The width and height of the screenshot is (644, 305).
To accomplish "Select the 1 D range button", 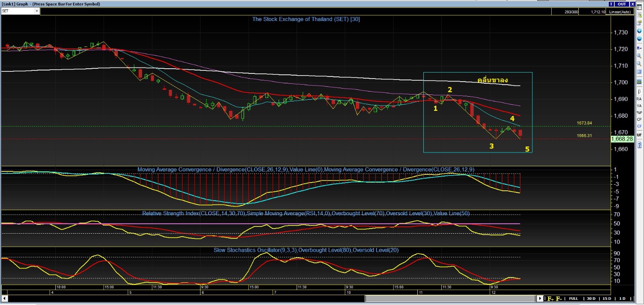I will coord(622,299).
